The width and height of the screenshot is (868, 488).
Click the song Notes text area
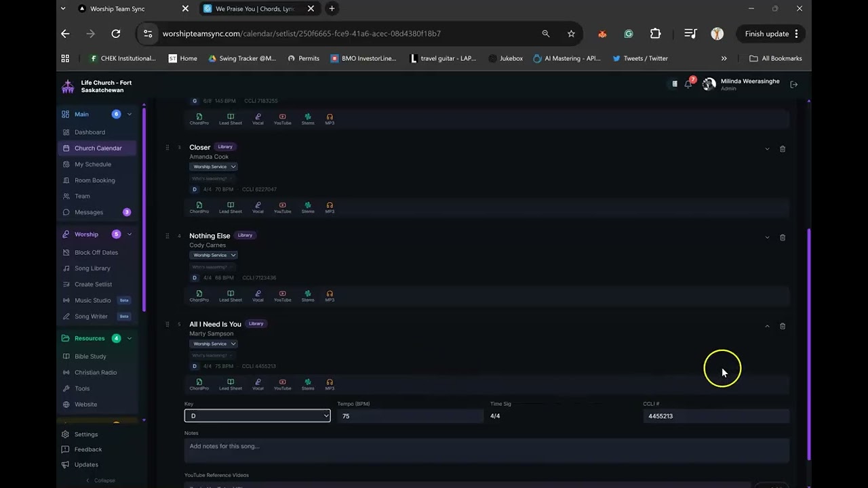487,450
